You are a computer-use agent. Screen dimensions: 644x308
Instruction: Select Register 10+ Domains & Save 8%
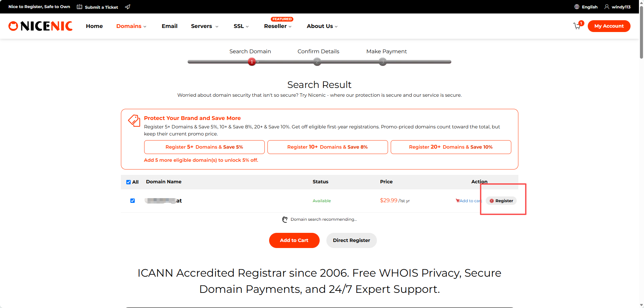pyautogui.click(x=327, y=147)
